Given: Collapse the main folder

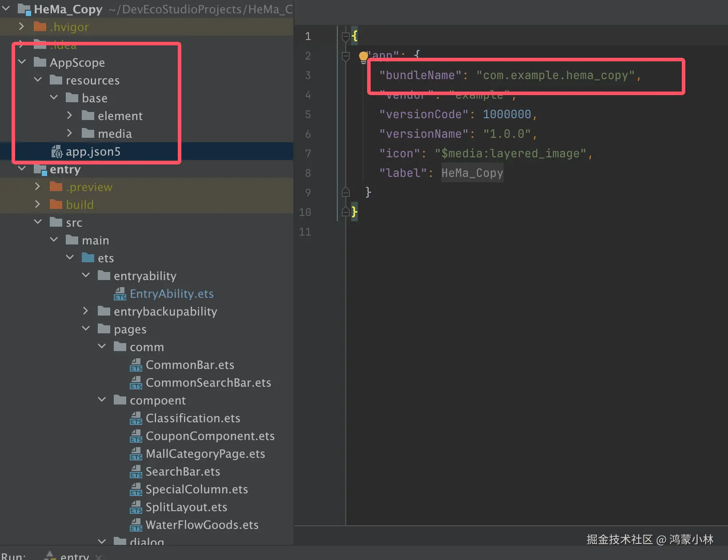Looking at the screenshot, I should coord(54,240).
